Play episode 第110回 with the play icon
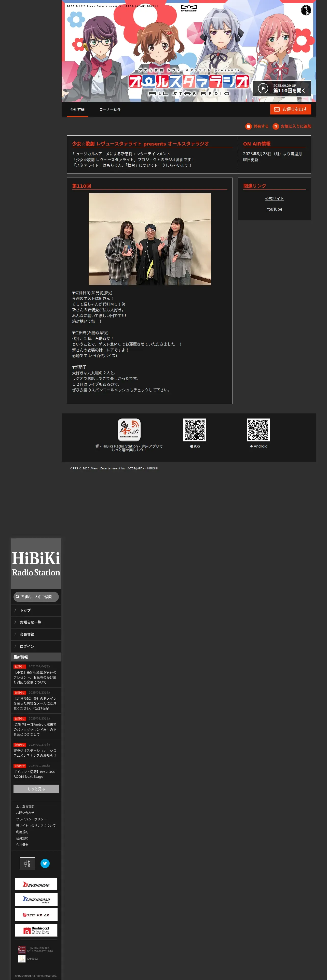 coord(263,88)
